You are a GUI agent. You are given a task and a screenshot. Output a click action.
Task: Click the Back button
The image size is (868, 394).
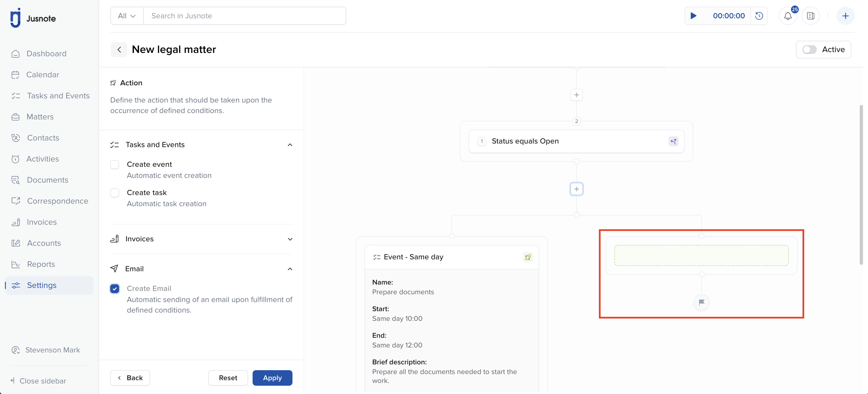coord(130,378)
